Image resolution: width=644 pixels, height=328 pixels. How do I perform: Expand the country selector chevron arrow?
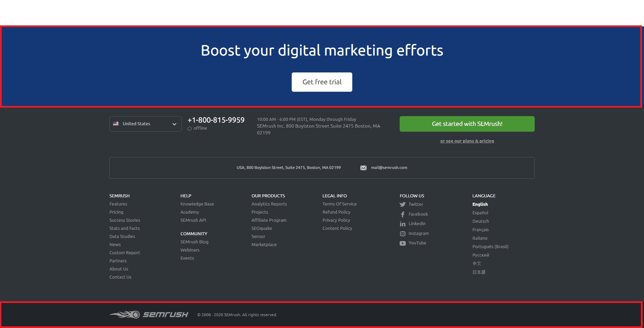pyautogui.click(x=174, y=124)
